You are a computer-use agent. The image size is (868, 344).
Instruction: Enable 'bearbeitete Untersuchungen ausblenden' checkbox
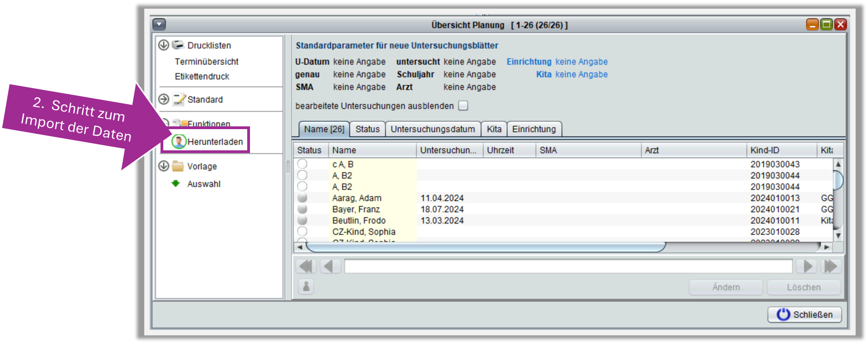point(463,106)
